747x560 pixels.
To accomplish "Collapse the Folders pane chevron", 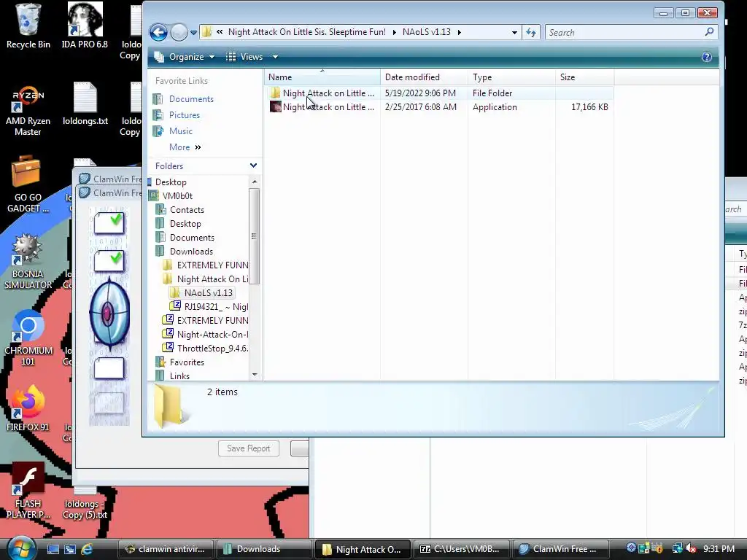I will [x=253, y=166].
